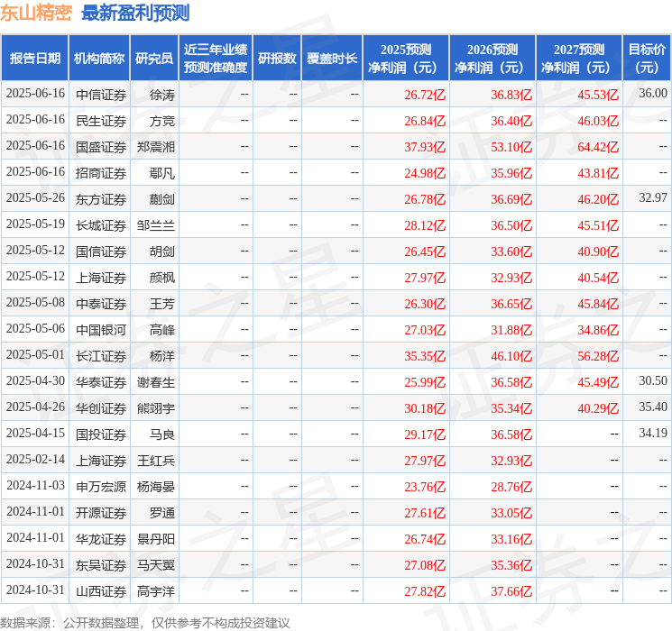Click target price 30.50
The width and height of the screenshot is (672, 631).
[x=653, y=380]
